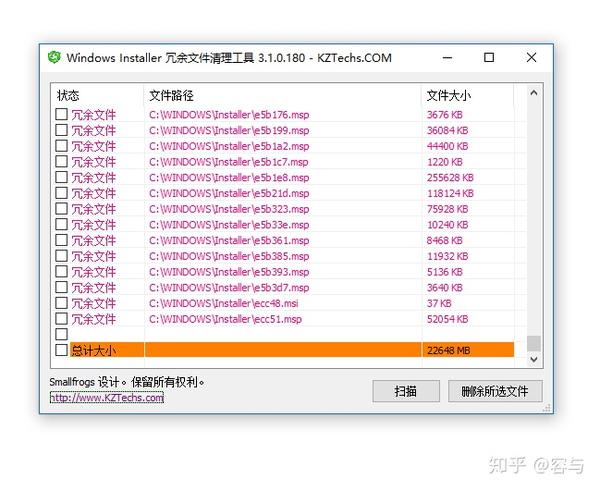Click scrollbar down arrow in file list
600x491 pixels.
pos(534,359)
